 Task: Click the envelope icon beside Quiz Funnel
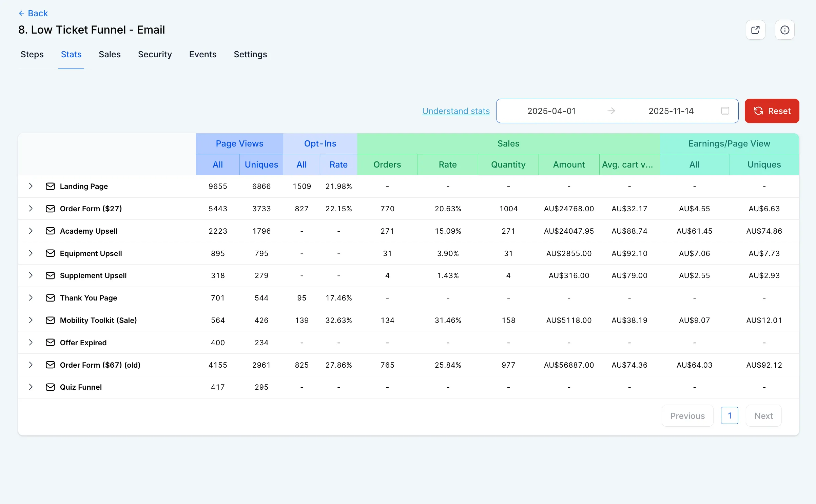click(x=50, y=387)
